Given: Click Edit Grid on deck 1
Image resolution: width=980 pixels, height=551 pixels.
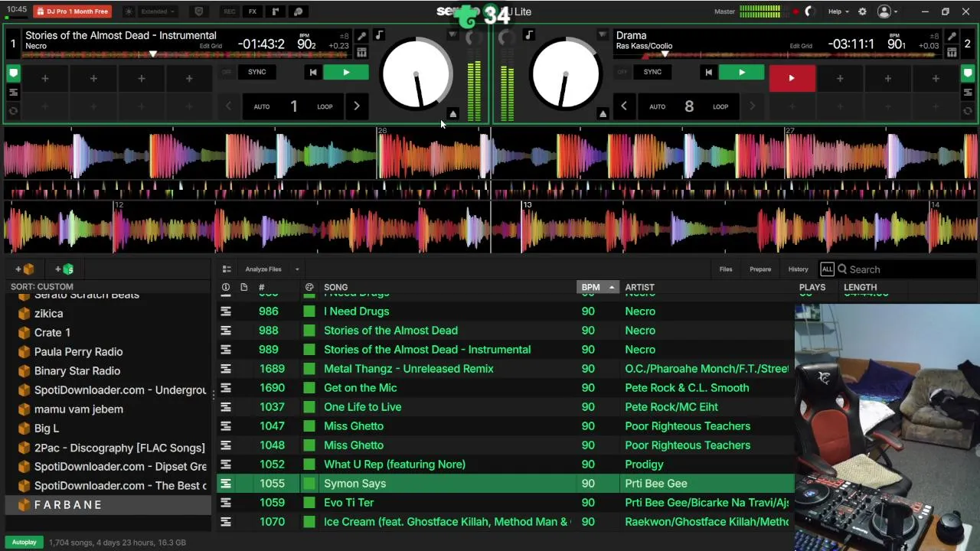Looking at the screenshot, I should (x=211, y=46).
